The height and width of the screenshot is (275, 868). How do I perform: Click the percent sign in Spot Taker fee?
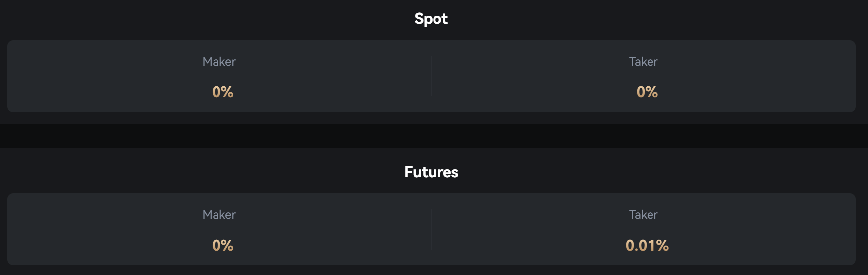coord(651,92)
